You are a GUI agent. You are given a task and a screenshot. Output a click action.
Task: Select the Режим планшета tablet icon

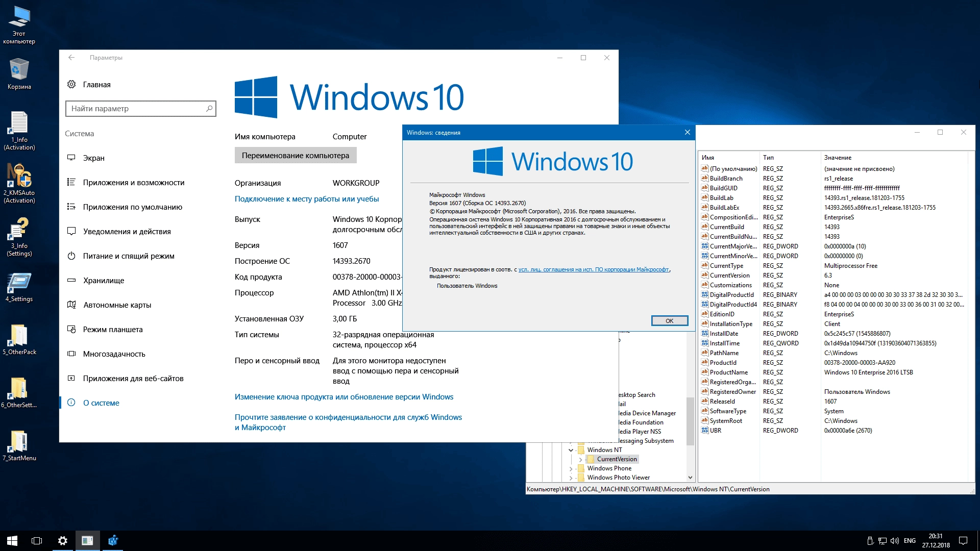pos(71,329)
